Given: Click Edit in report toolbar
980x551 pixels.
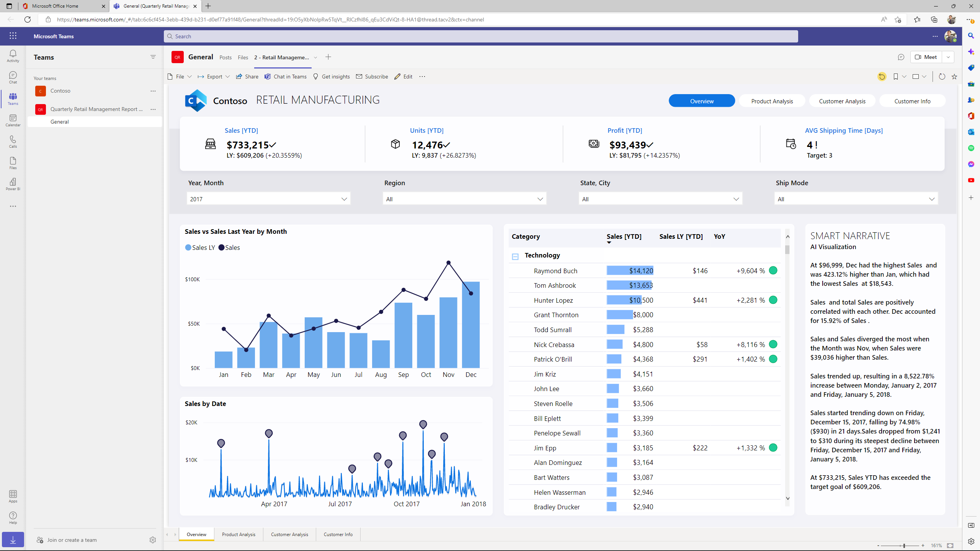Looking at the screenshot, I should click(x=403, y=77).
